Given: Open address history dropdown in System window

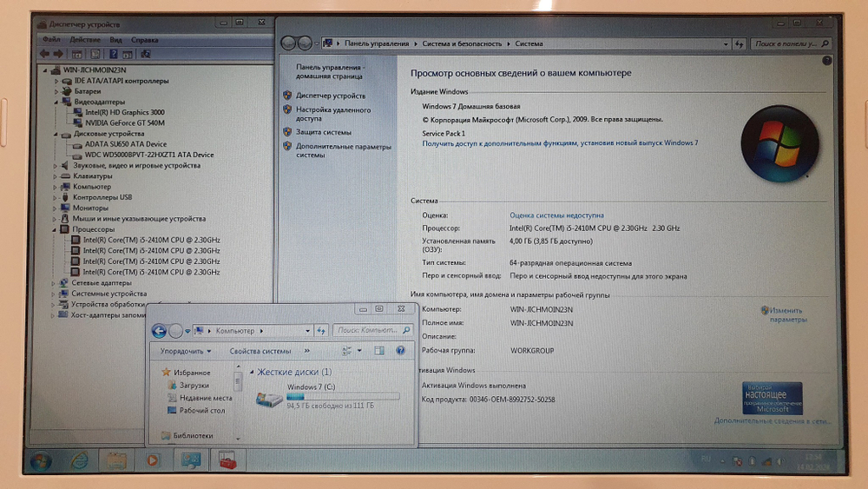Looking at the screenshot, I should coord(725,43).
